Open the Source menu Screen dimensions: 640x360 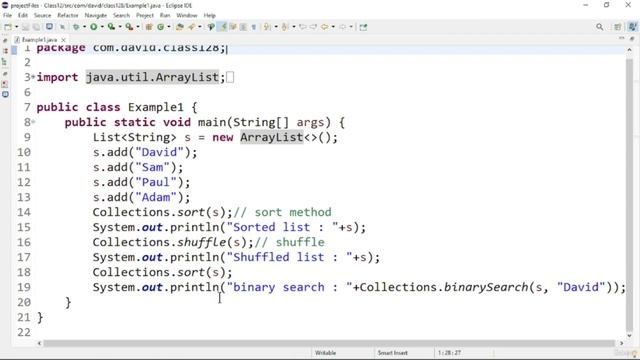pos(42,15)
